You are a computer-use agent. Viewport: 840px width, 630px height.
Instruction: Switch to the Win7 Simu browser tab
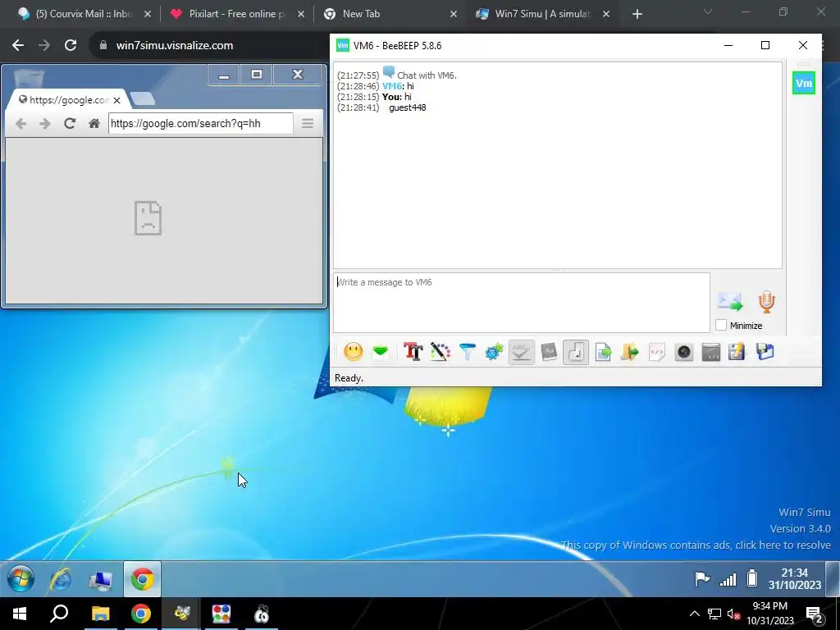pos(542,14)
